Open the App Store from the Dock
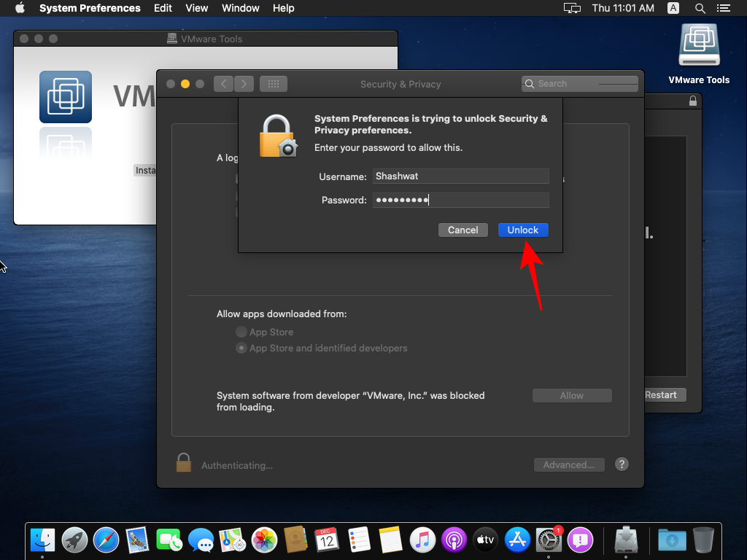The height and width of the screenshot is (560, 747). pyautogui.click(x=516, y=540)
